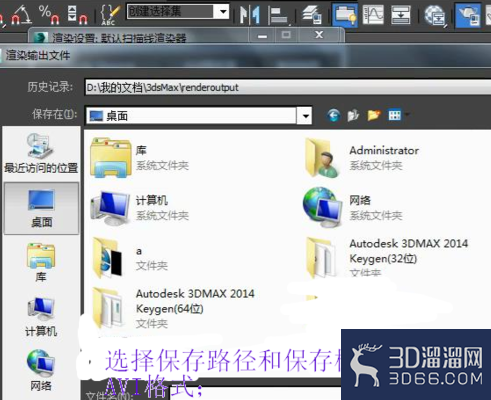Image resolution: width=491 pixels, height=400 pixels.
Task: Select the Autodesk 3DMAX 2014 Keygen(64位) folder
Action: (x=173, y=308)
